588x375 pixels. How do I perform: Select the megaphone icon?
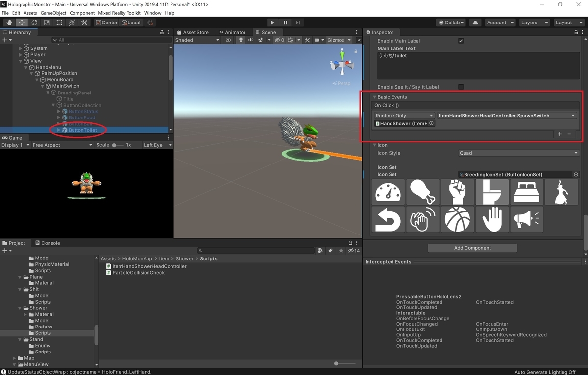(527, 219)
